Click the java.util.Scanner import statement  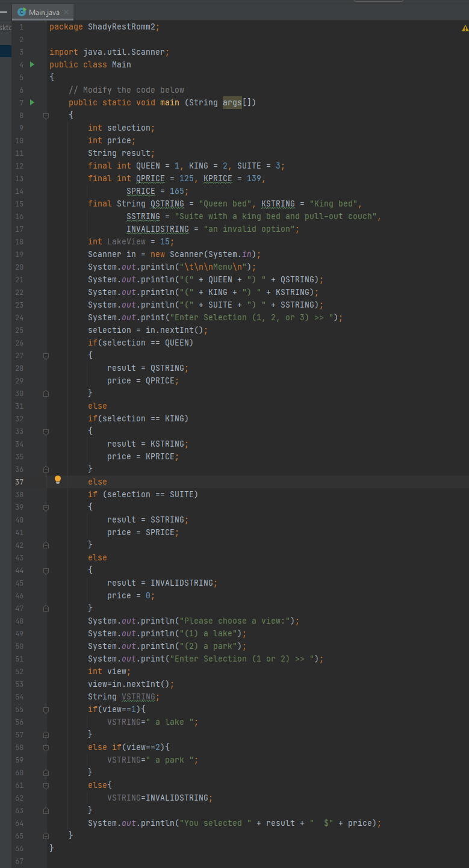tap(109, 52)
